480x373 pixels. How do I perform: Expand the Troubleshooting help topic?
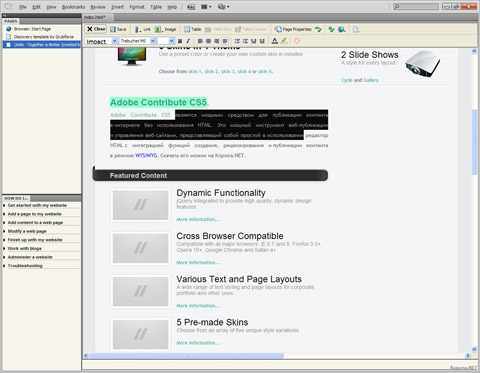[x=25, y=266]
